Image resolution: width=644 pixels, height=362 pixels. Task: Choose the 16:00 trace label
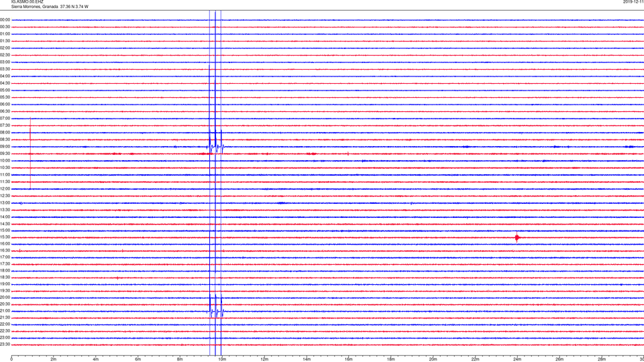pyautogui.click(x=5, y=244)
